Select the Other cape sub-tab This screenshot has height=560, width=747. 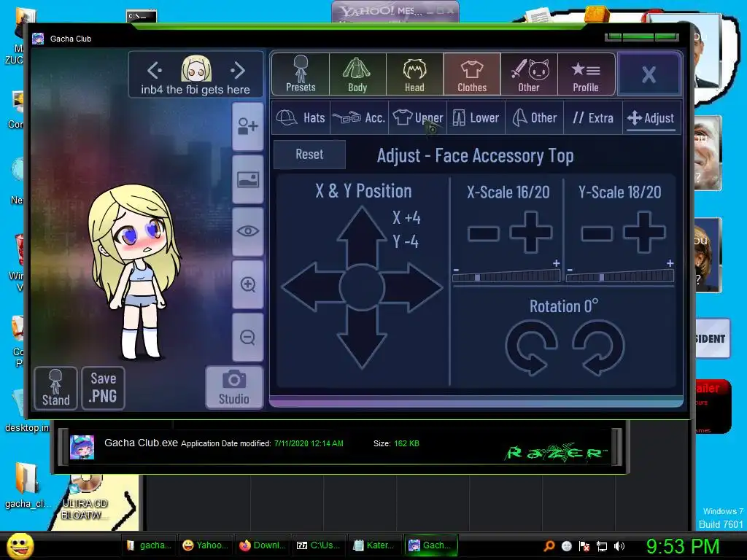coord(535,117)
